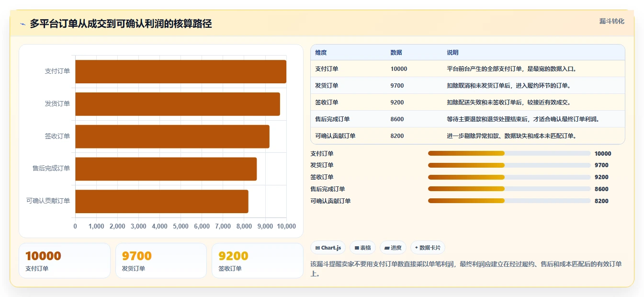Open the 10000 支付订单 stat card
The width and height of the screenshot is (644, 297).
[x=65, y=261]
